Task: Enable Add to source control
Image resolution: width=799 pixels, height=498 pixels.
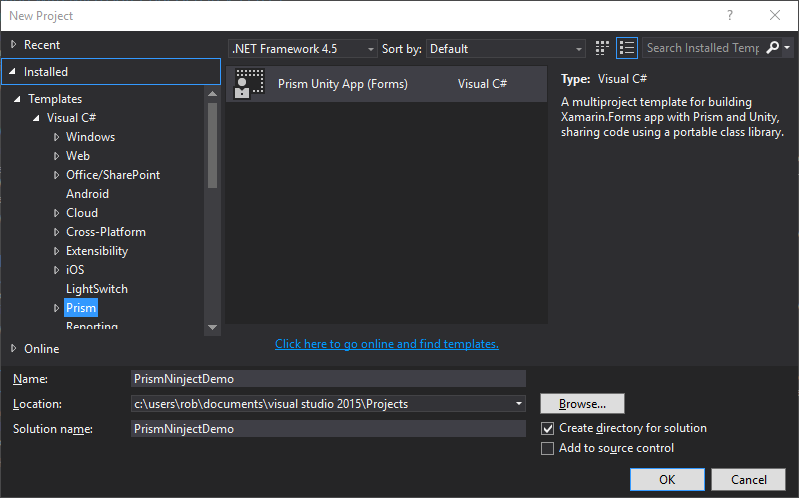Action: pyautogui.click(x=548, y=449)
